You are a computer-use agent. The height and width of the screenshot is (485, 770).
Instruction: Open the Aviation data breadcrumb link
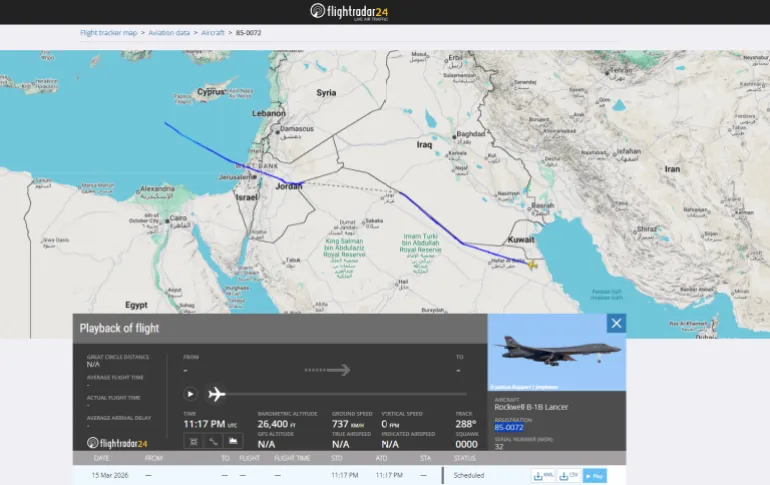[169, 33]
